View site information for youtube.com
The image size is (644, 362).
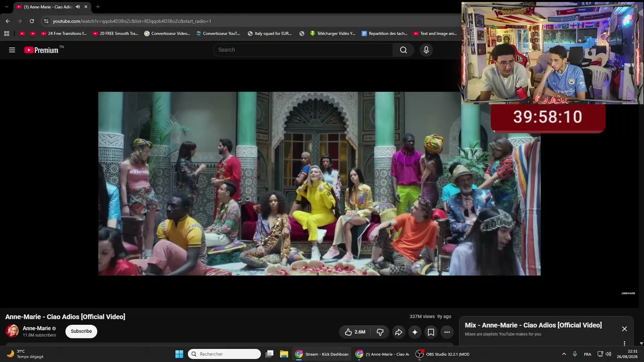click(x=46, y=21)
